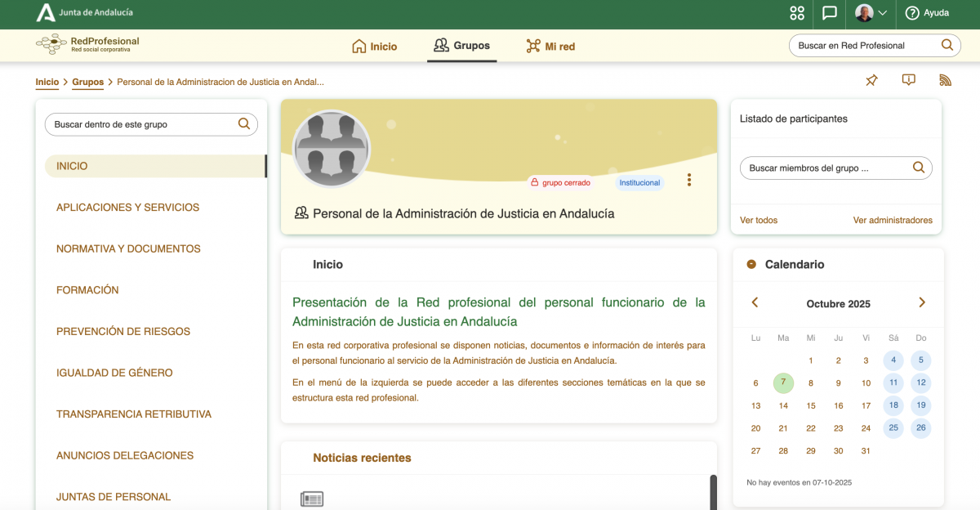The image size is (980, 510).
Task: Open the Grupos navigation tab
Action: coord(462,46)
